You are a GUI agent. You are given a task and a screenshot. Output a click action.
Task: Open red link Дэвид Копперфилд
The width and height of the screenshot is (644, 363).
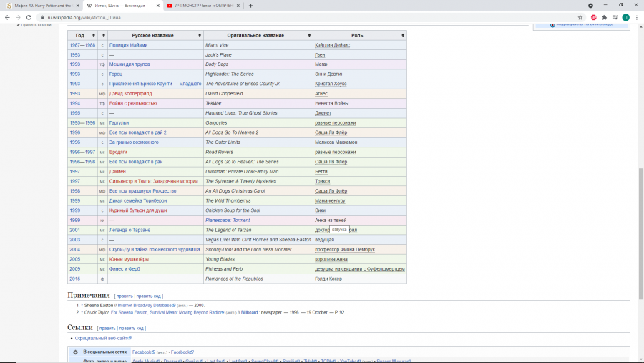coord(130,94)
